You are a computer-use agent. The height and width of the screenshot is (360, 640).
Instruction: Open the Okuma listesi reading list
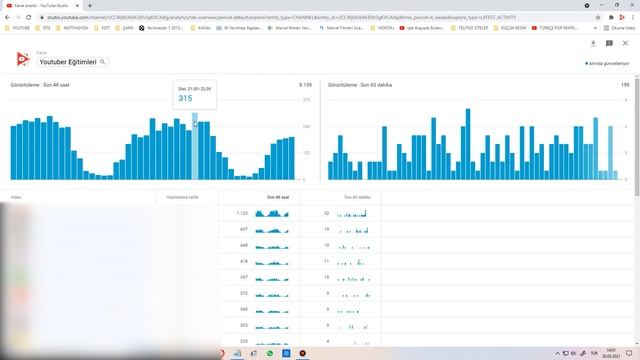(620, 28)
